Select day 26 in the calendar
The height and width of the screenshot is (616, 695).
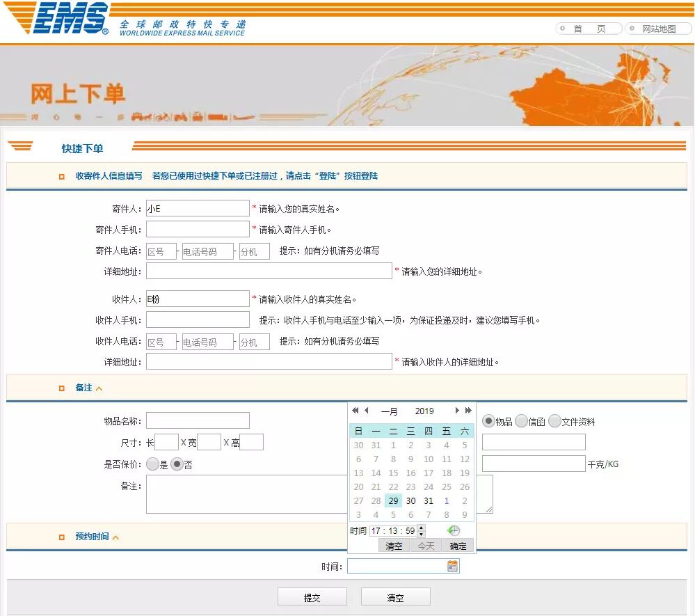click(x=465, y=487)
